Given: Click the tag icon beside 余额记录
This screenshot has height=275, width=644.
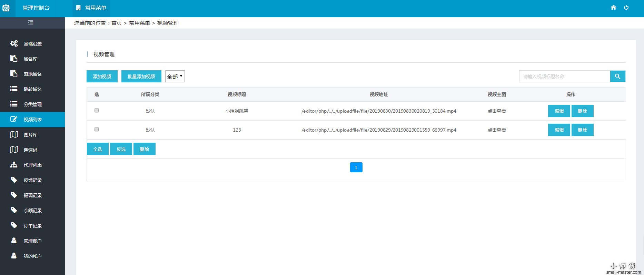Looking at the screenshot, I should coord(14,210).
